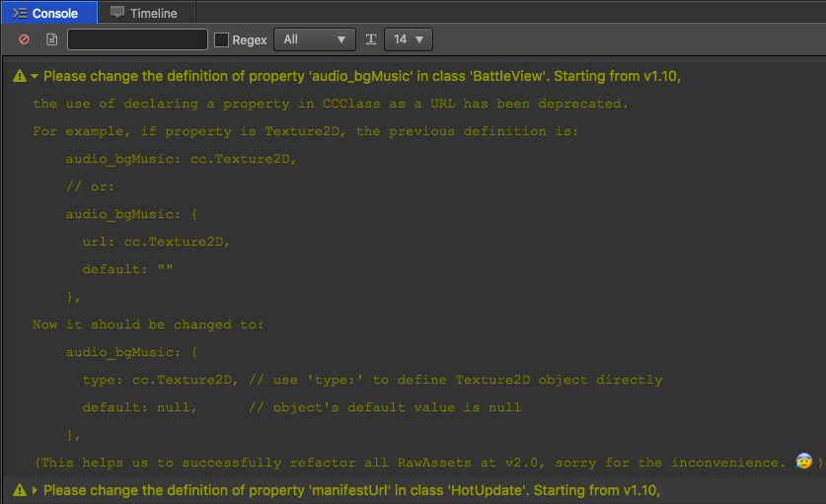Open the 'All' log type dropdown
This screenshot has width=826, height=504.
coord(315,39)
